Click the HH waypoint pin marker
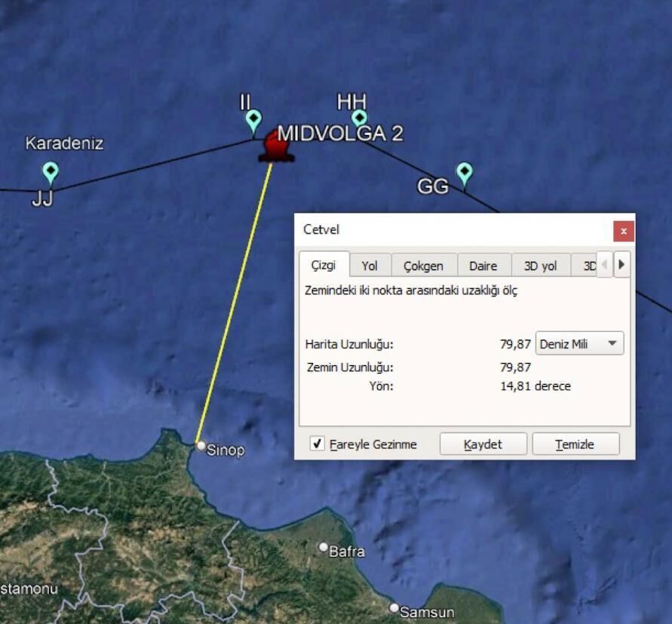This screenshot has width=672, height=624. pos(360,118)
